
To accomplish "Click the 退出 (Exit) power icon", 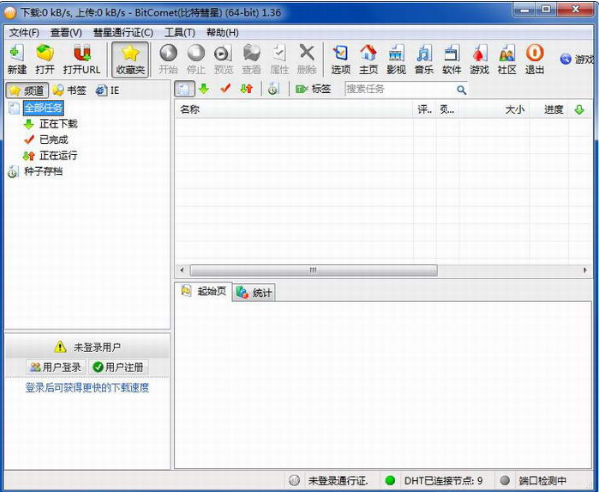I will (535, 59).
